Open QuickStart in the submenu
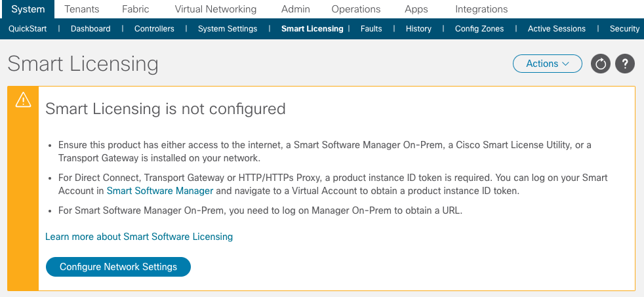The image size is (644, 297). tap(28, 29)
